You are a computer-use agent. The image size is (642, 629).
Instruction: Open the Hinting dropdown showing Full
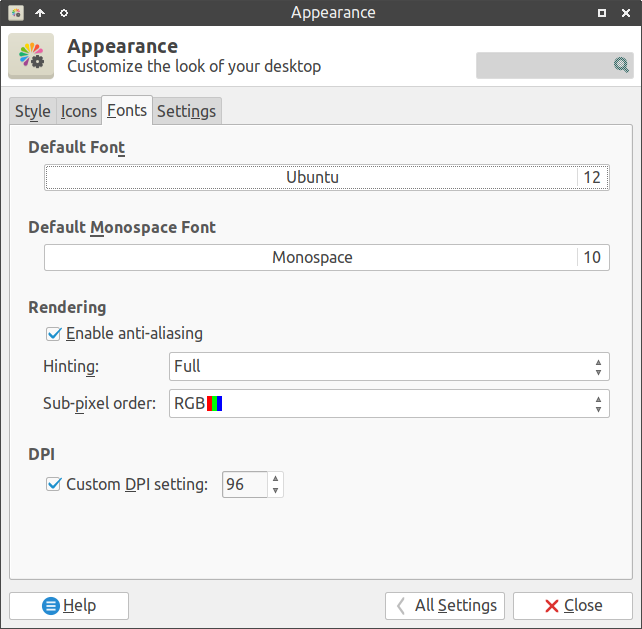389,367
